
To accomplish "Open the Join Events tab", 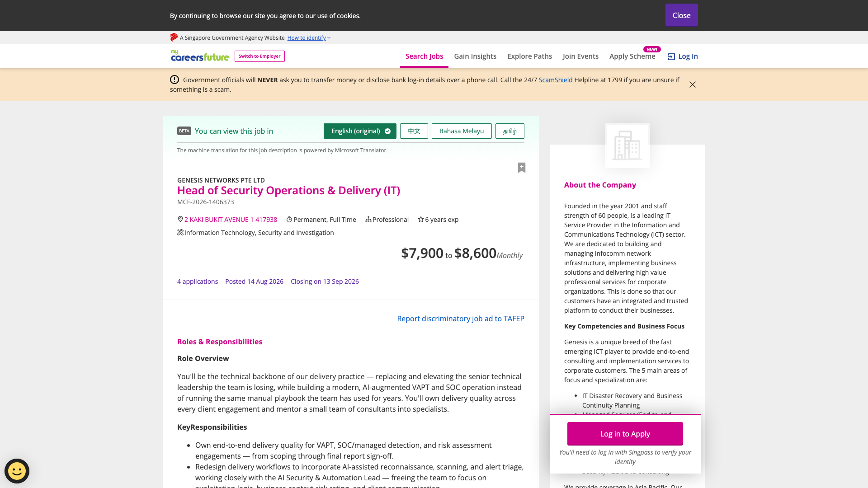I will point(580,56).
